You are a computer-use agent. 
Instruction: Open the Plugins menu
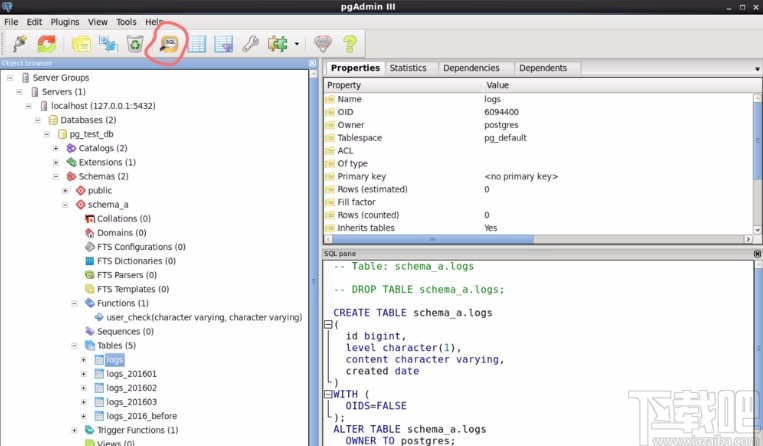[x=64, y=21]
